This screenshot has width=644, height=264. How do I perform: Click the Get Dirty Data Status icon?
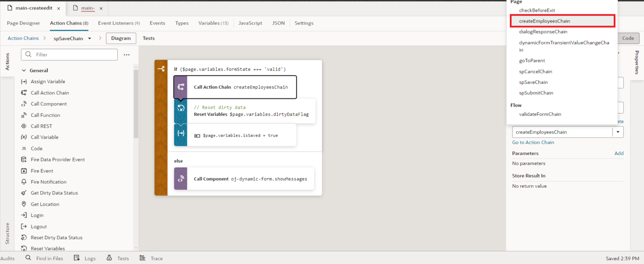(x=24, y=193)
